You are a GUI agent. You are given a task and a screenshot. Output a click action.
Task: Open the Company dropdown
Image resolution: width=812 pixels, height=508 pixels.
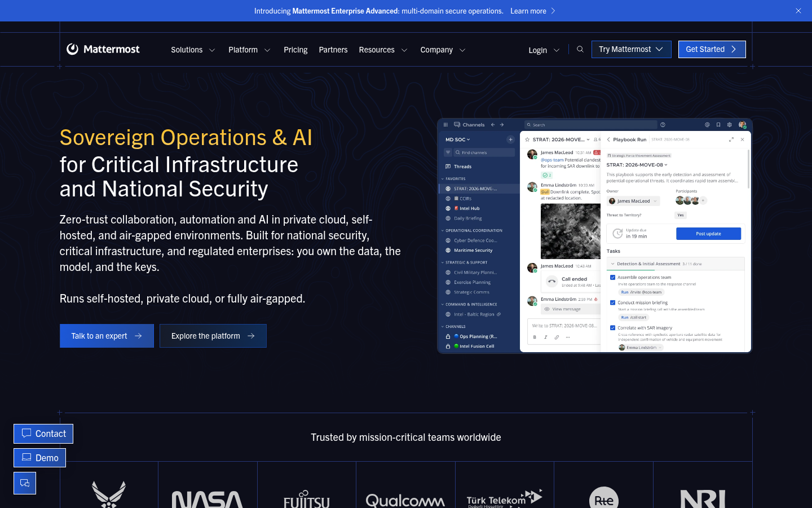(x=443, y=50)
